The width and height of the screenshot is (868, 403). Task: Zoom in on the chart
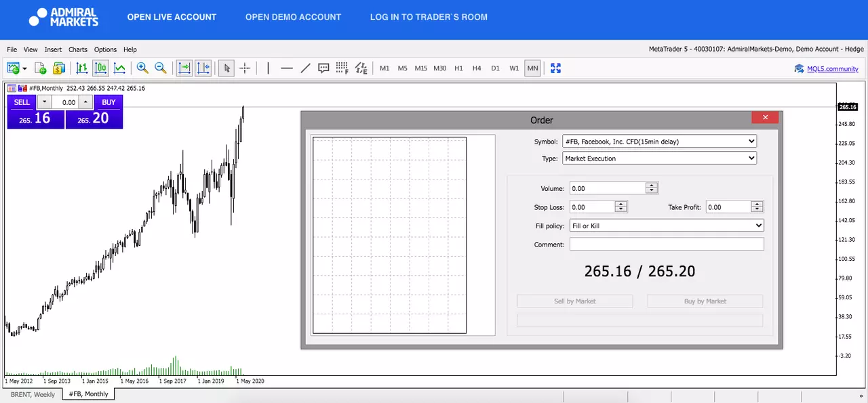(142, 68)
